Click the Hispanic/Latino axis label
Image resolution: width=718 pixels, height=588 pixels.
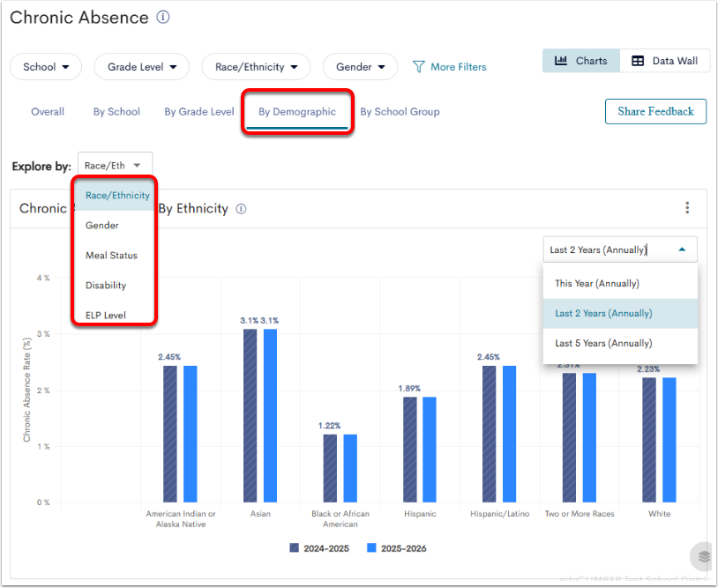tap(499, 514)
